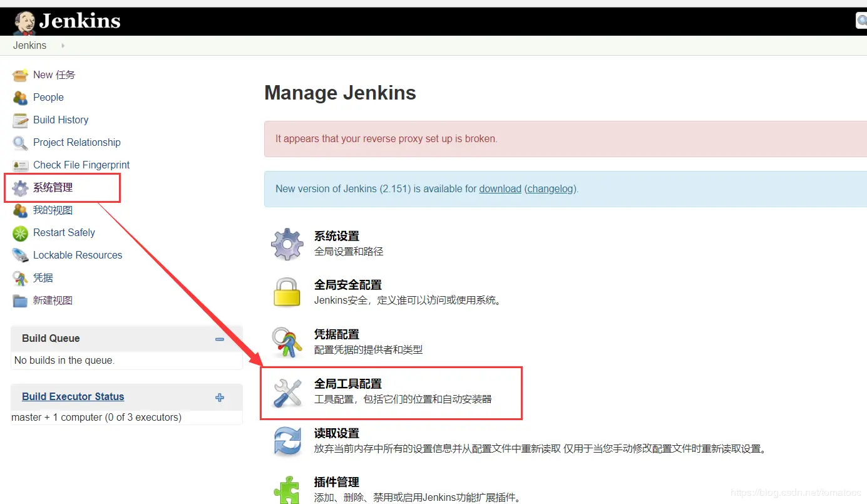Open the Jenkins breadcrumb dropdown arrow
Screen dimensions: 867x504
click(x=63, y=46)
